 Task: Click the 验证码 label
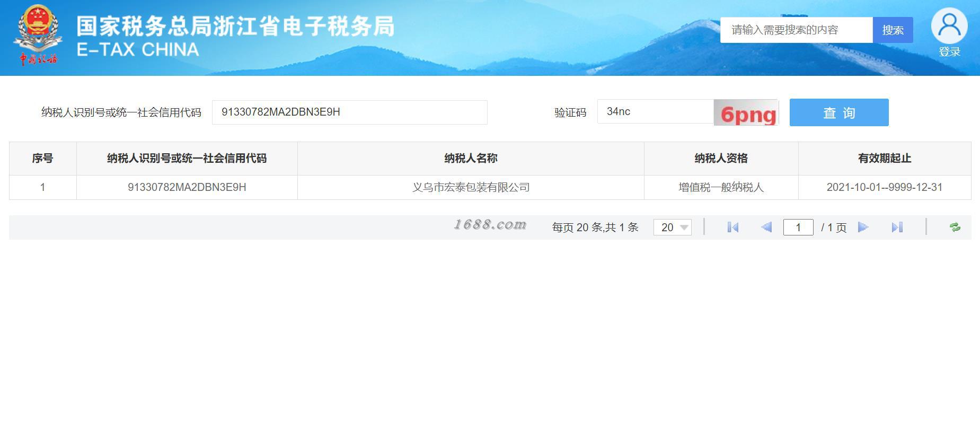(570, 112)
